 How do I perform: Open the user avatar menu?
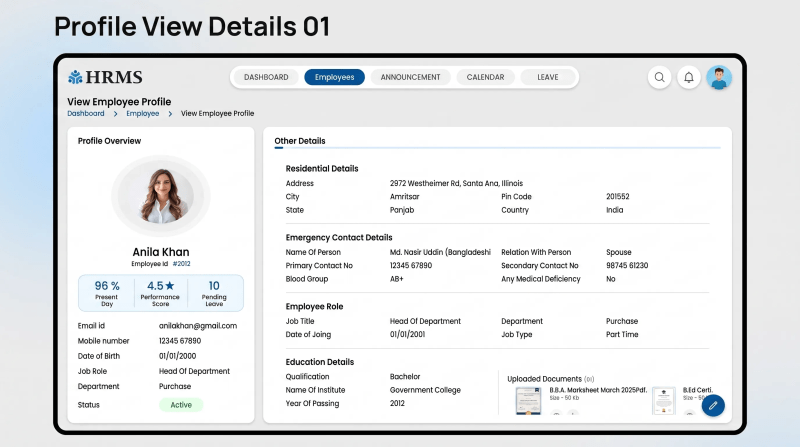pos(719,78)
